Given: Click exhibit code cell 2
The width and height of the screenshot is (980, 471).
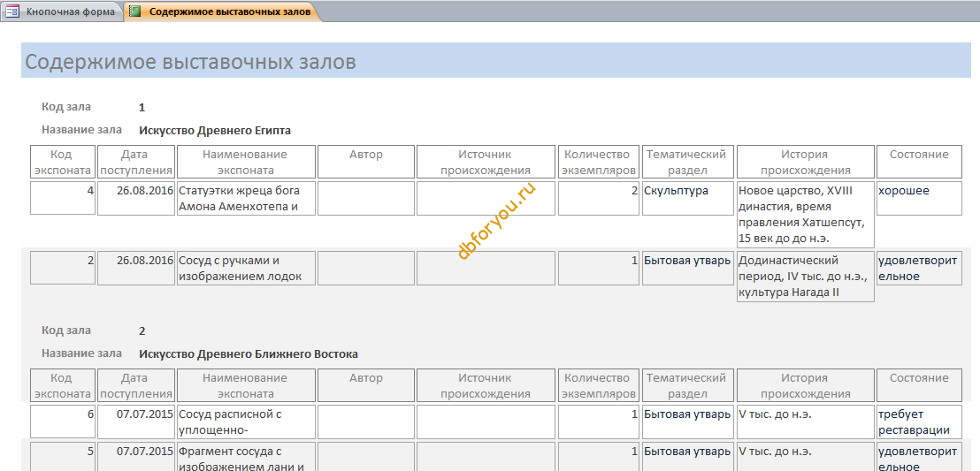Looking at the screenshot, I should (x=63, y=268).
